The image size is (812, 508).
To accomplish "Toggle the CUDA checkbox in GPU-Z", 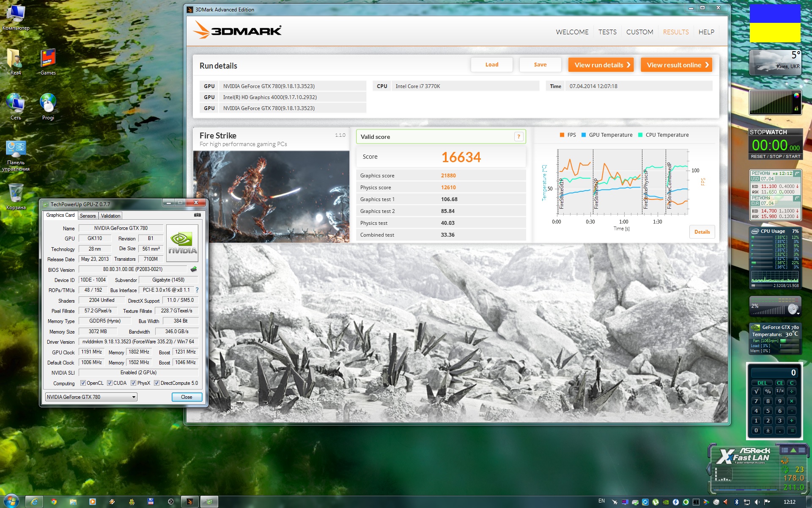I will pyautogui.click(x=110, y=383).
